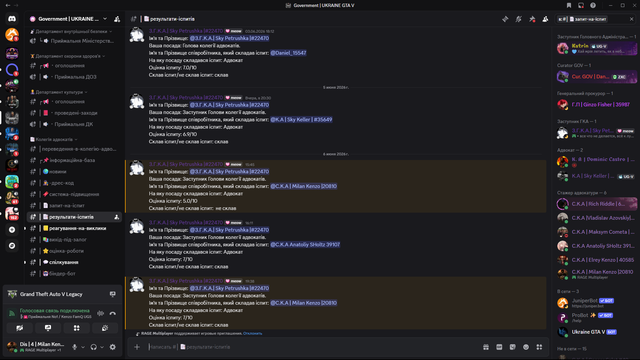Open the система-підвищення channel
Screen dimensions: 640x360
(75, 194)
